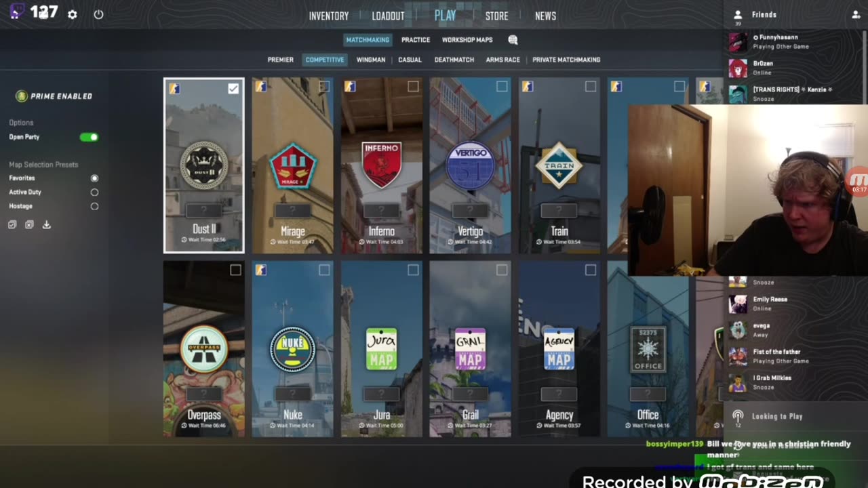Image resolution: width=868 pixels, height=488 pixels.
Task: Select the Favorites preset radio button
Action: tap(94, 178)
